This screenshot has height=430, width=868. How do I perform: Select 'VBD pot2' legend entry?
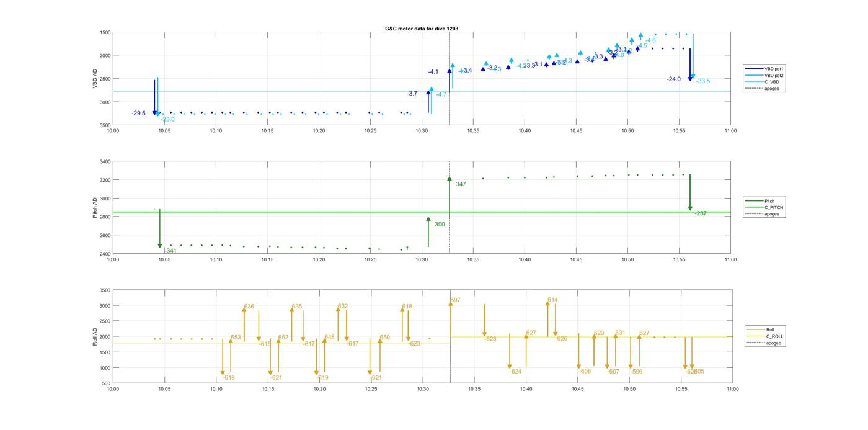[x=764, y=75]
